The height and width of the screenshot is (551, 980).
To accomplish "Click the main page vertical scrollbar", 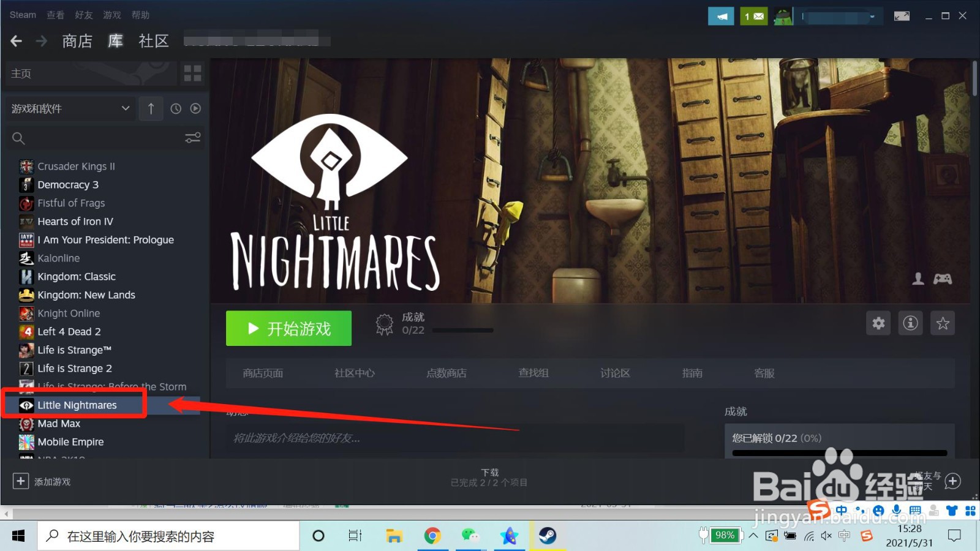I will click(975, 78).
